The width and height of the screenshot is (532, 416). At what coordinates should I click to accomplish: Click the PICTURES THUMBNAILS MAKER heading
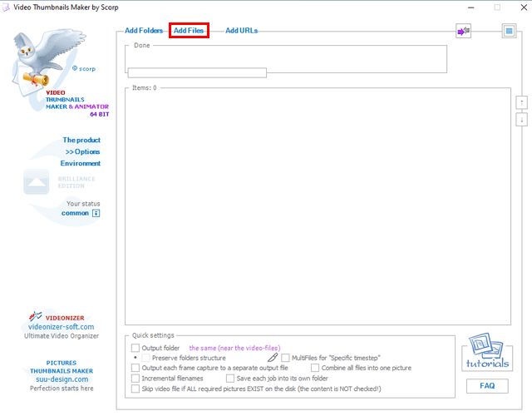click(x=62, y=367)
